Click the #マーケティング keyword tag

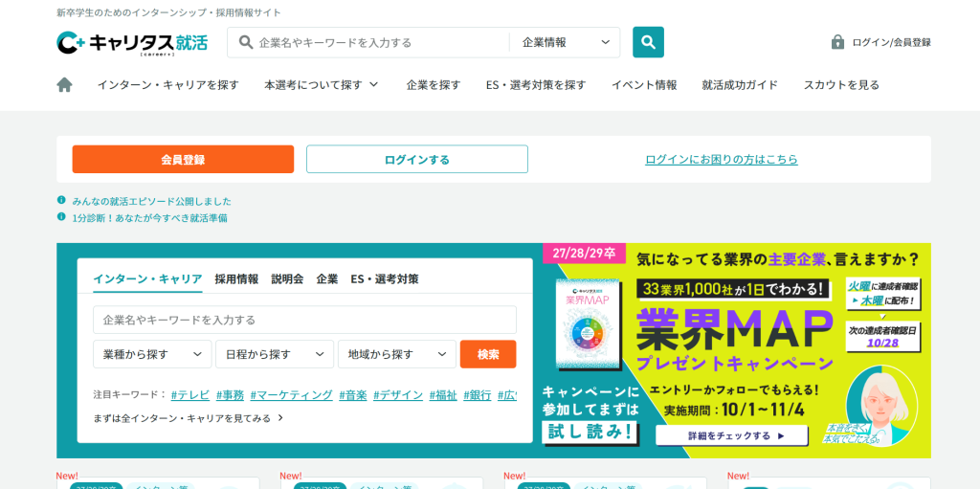click(x=292, y=394)
